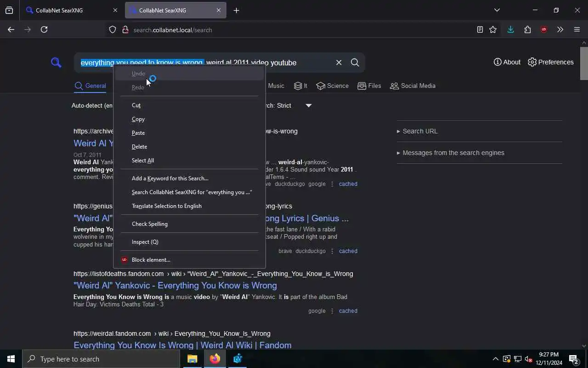Click the tracking protection shield icon
The image size is (588, 368).
pyautogui.click(x=113, y=30)
